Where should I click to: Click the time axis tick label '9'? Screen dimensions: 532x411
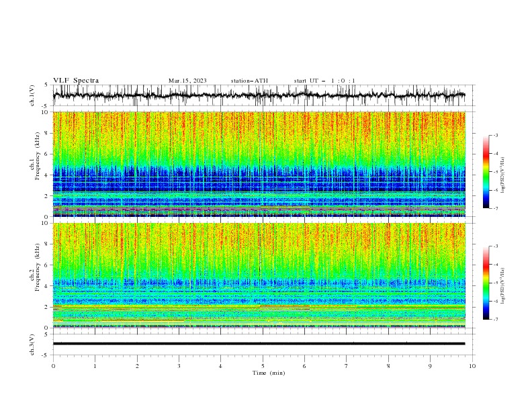(x=430, y=366)
